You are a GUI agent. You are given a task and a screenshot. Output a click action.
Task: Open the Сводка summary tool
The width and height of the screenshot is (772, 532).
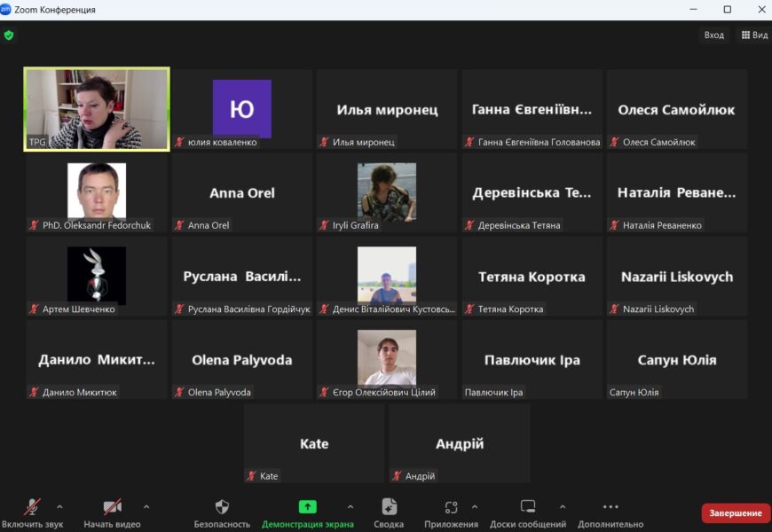[389, 512]
